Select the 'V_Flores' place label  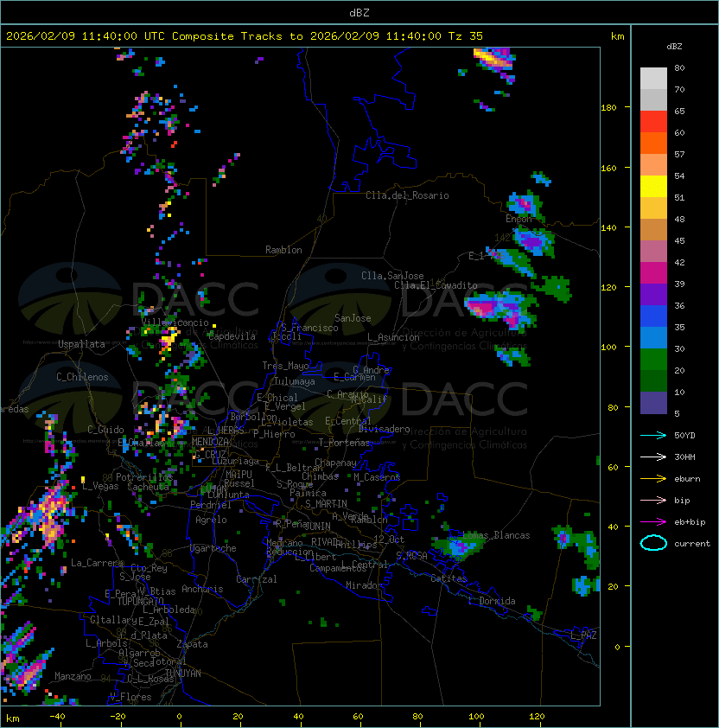tap(130, 697)
